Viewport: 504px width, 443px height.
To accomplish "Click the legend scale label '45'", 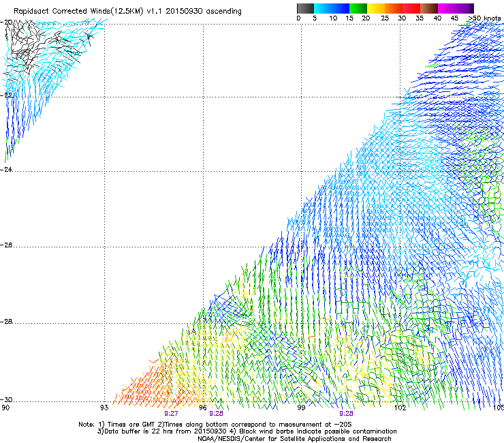I will tap(454, 18).
